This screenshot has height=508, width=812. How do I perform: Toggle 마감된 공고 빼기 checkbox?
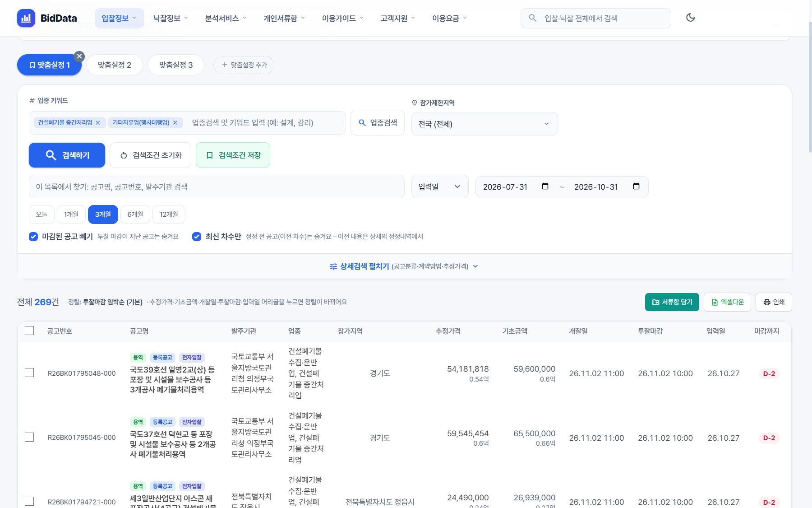[33, 237]
